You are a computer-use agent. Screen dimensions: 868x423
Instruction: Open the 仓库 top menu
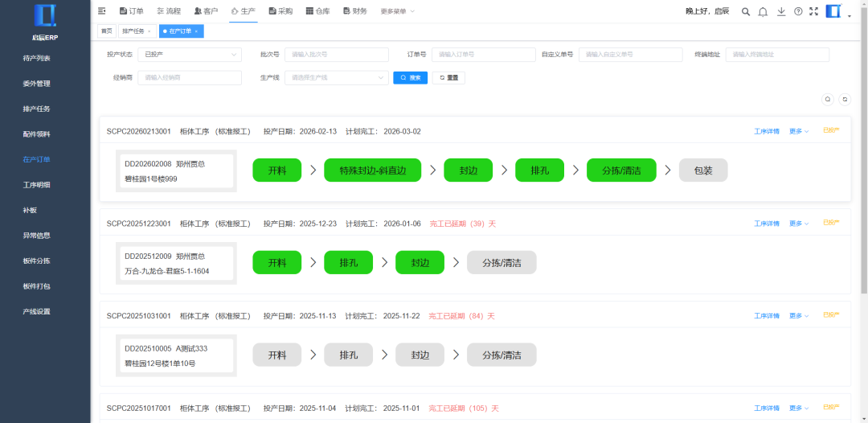pyautogui.click(x=317, y=10)
